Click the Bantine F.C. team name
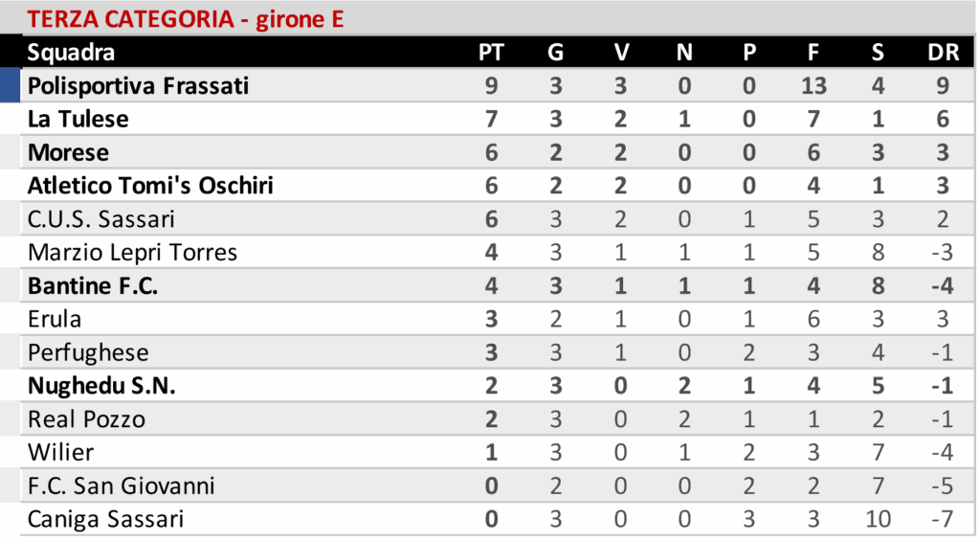The image size is (980, 542). (93, 286)
